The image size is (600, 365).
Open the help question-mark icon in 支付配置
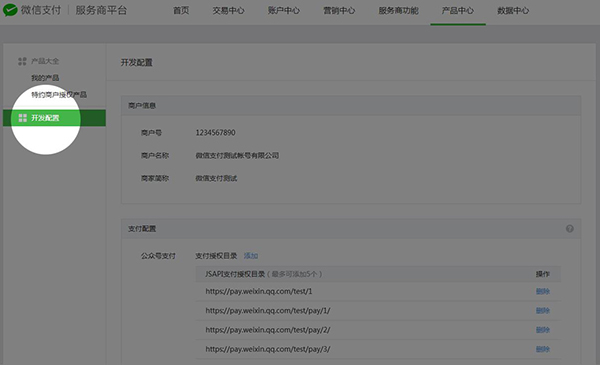[570, 228]
